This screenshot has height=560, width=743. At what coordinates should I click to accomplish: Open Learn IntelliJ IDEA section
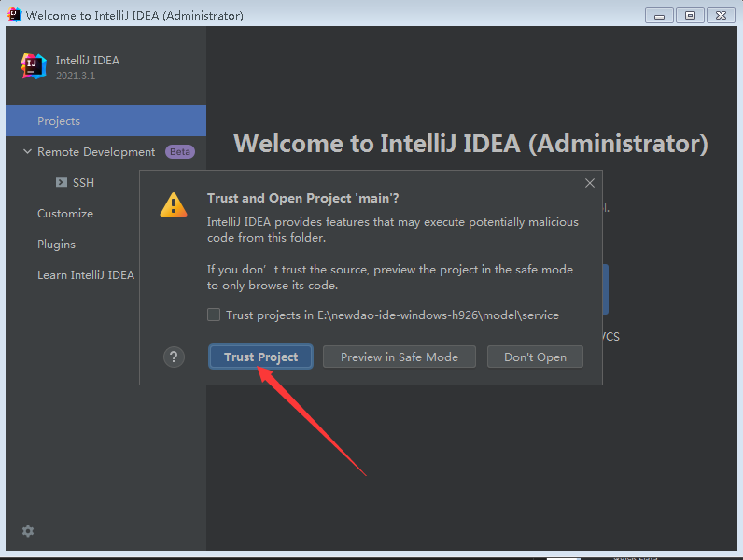pos(86,274)
